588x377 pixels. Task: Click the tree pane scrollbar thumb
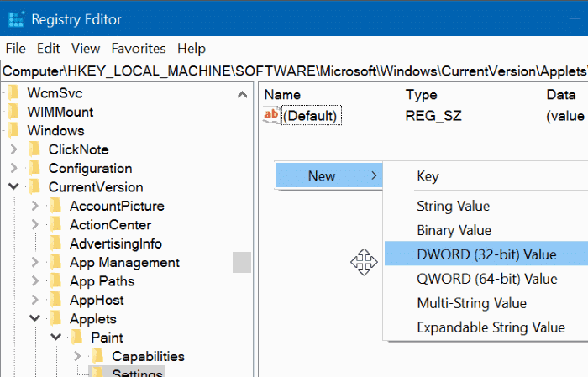click(242, 262)
